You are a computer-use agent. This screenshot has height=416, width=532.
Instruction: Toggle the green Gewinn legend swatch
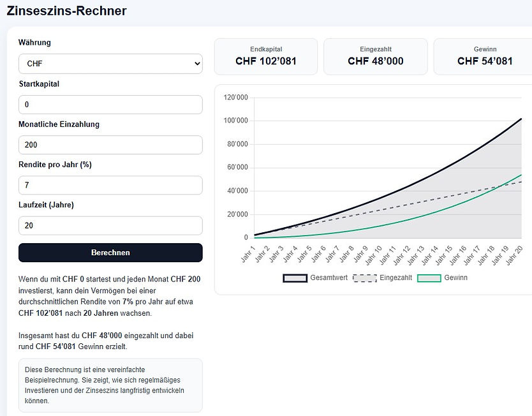click(429, 278)
